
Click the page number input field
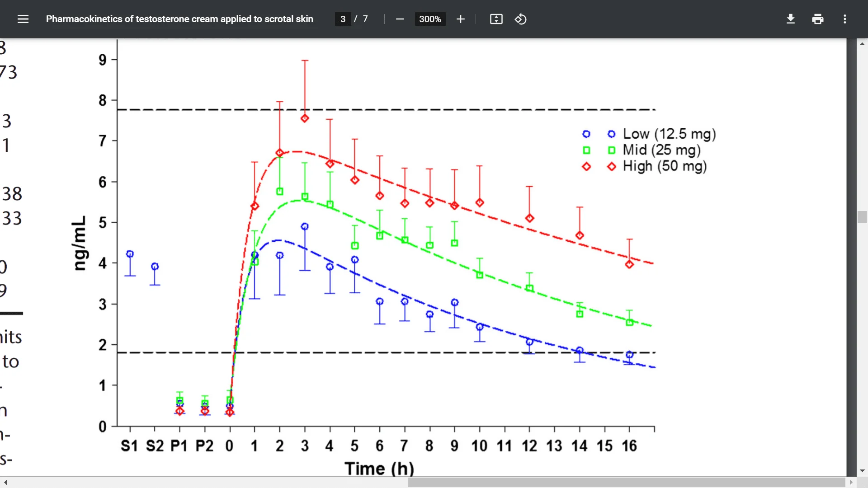(x=343, y=19)
